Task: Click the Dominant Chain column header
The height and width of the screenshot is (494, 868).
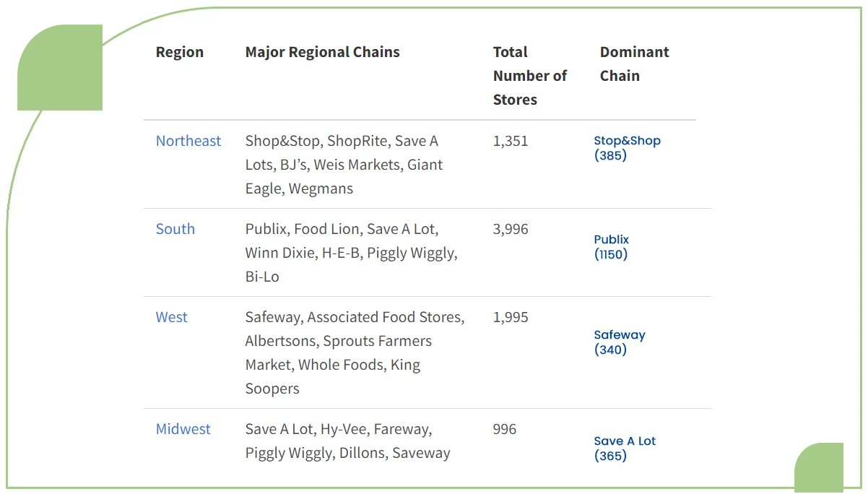Action: (634, 64)
